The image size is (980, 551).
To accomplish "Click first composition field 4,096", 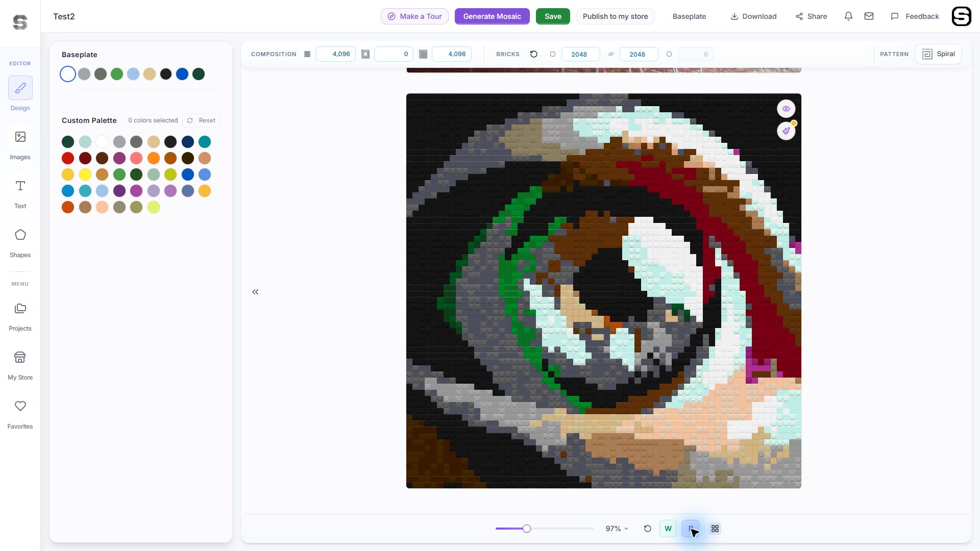I will point(336,54).
